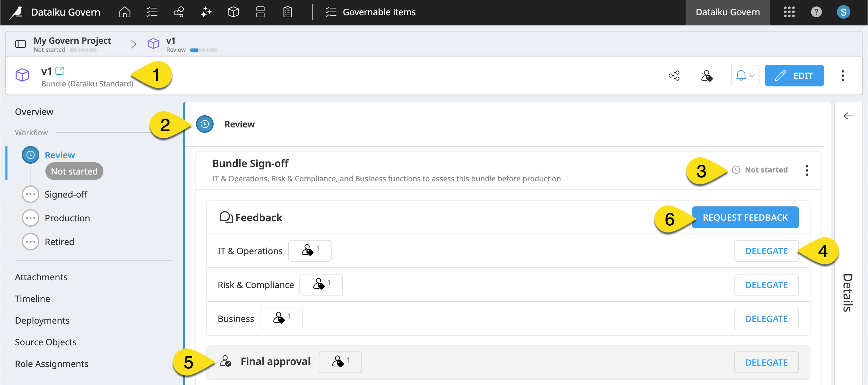Expand the notification bell dropdown
The width and height of the screenshot is (868, 385).
pos(745,76)
